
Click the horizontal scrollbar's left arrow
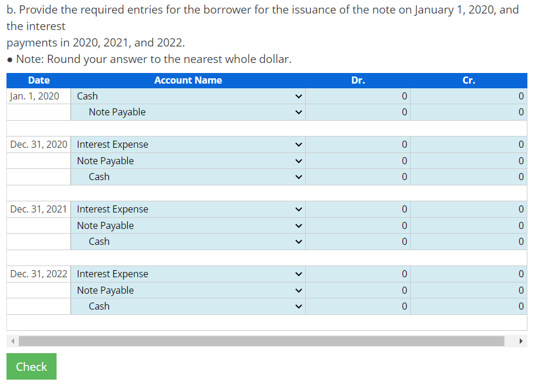(13, 341)
